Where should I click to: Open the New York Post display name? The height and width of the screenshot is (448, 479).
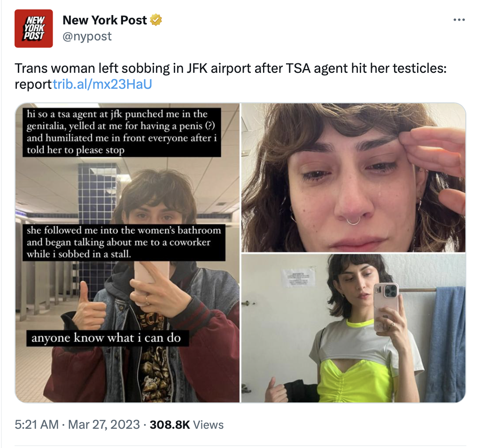[x=105, y=20]
